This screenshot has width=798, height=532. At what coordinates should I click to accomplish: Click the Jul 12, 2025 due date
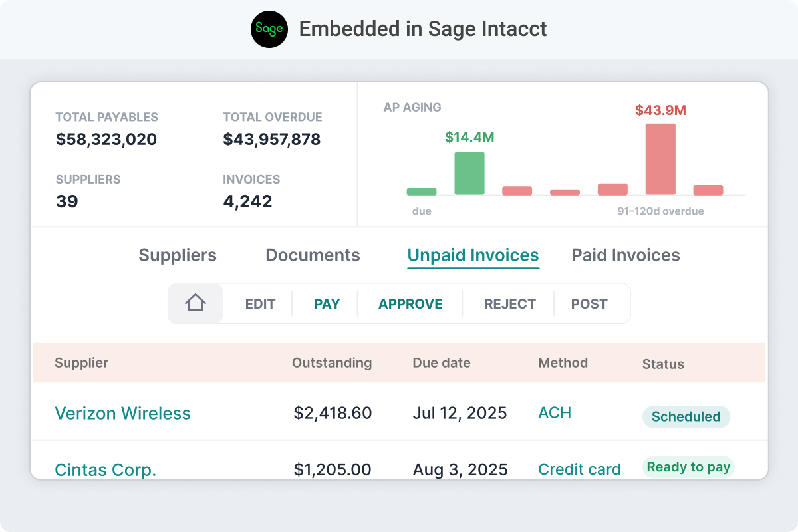(x=460, y=413)
